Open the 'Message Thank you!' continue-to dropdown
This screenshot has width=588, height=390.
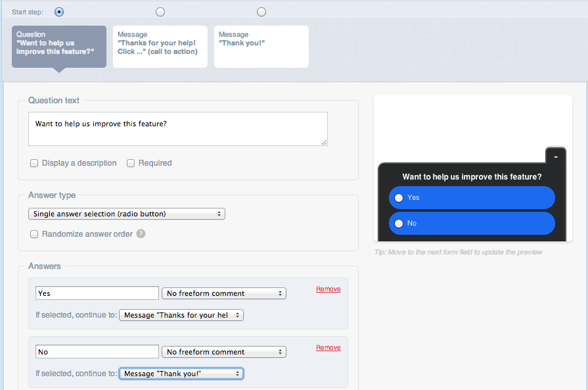tap(181, 374)
